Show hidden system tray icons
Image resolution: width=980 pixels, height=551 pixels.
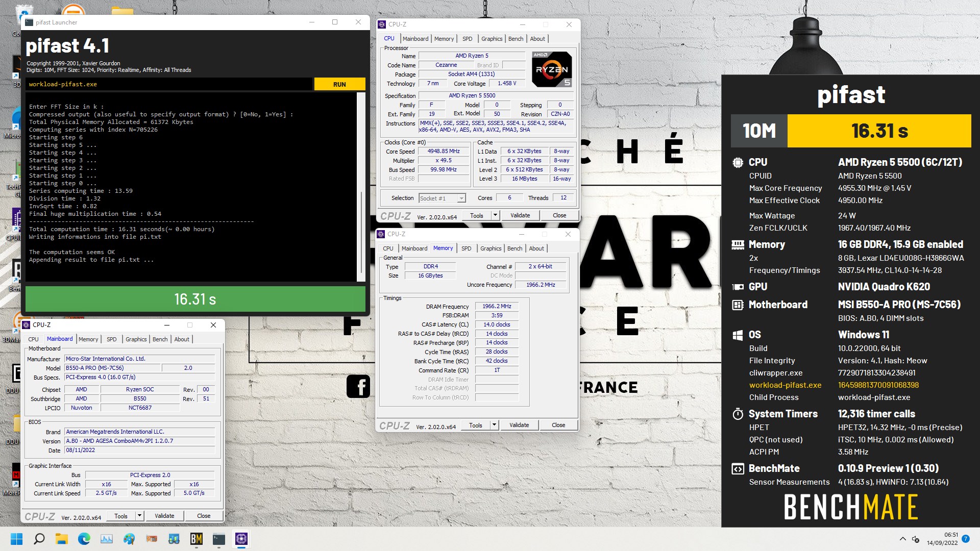[x=902, y=539]
